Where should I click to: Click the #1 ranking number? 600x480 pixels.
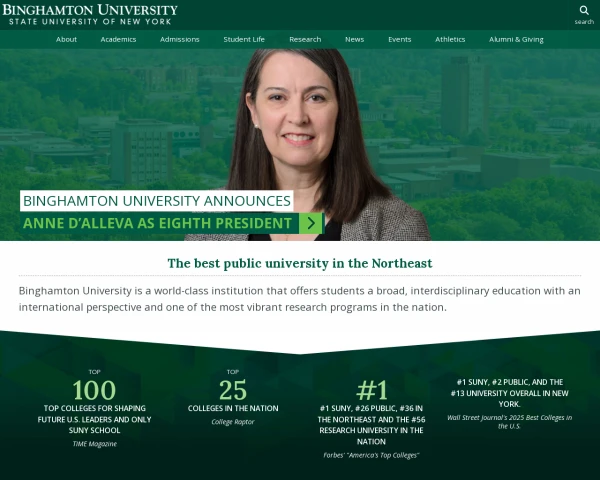(371, 390)
